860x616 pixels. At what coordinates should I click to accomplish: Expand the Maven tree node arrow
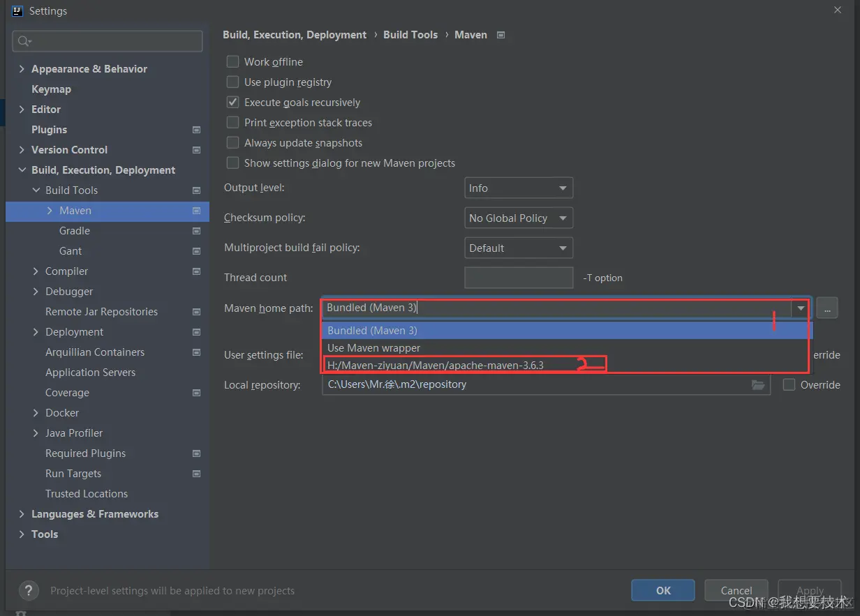(x=50, y=211)
